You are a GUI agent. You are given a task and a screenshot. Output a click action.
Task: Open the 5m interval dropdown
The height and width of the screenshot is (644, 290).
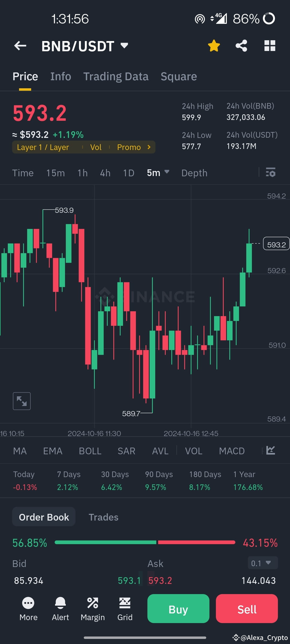(158, 173)
